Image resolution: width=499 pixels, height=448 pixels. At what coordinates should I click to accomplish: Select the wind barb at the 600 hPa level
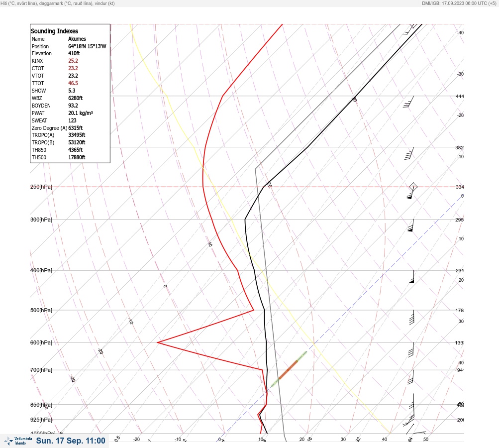(x=411, y=349)
